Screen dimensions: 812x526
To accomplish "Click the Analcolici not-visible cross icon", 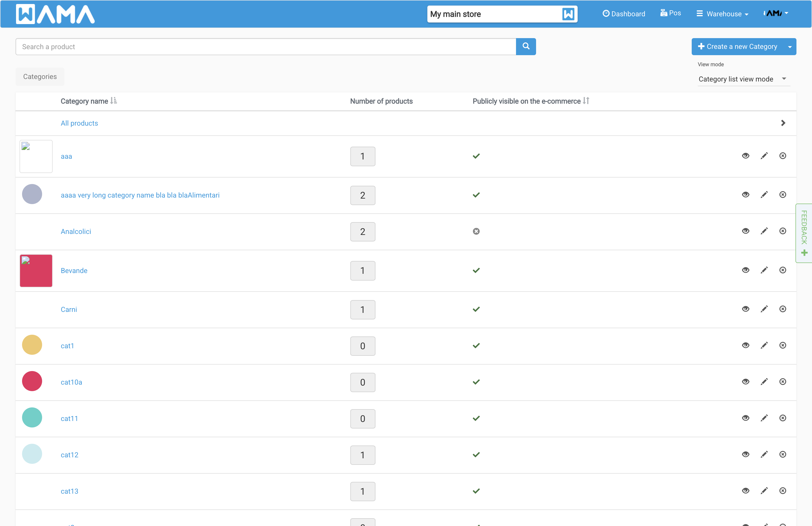I will coord(476,231).
